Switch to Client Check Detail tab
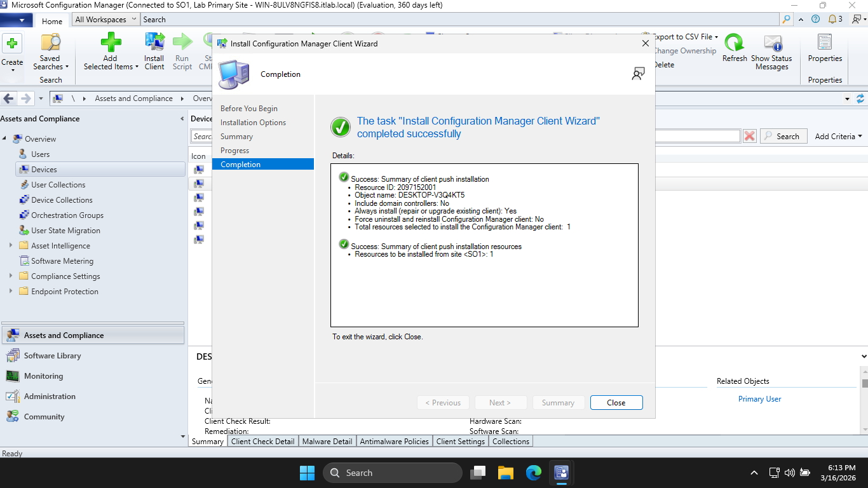 tap(262, 441)
